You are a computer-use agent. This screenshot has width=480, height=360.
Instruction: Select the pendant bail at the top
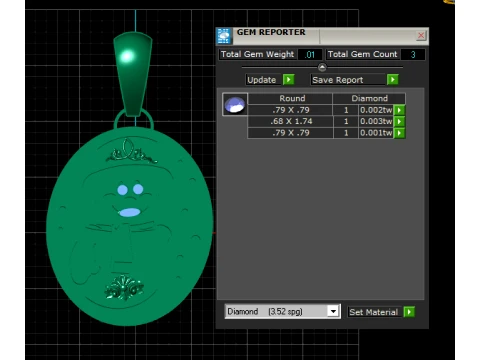133,74
